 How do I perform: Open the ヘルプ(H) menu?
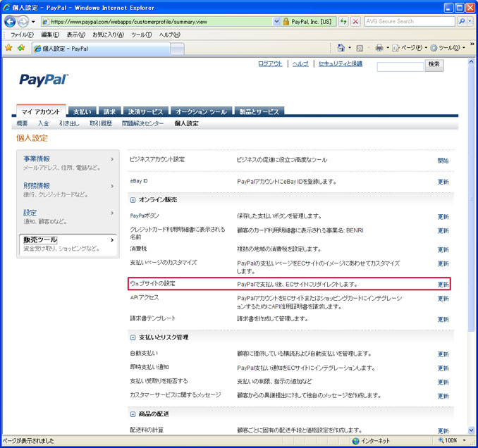(169, 35)
